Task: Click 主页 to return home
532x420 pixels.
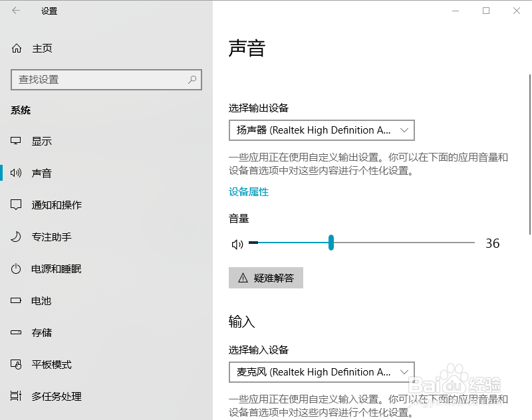Action: point(41,48)
